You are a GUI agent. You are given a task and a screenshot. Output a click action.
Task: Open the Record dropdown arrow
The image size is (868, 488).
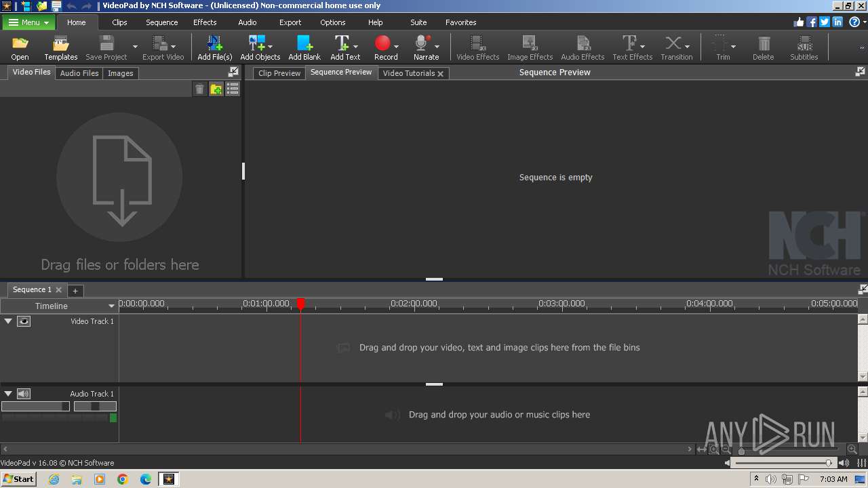(x=396, y=47)
